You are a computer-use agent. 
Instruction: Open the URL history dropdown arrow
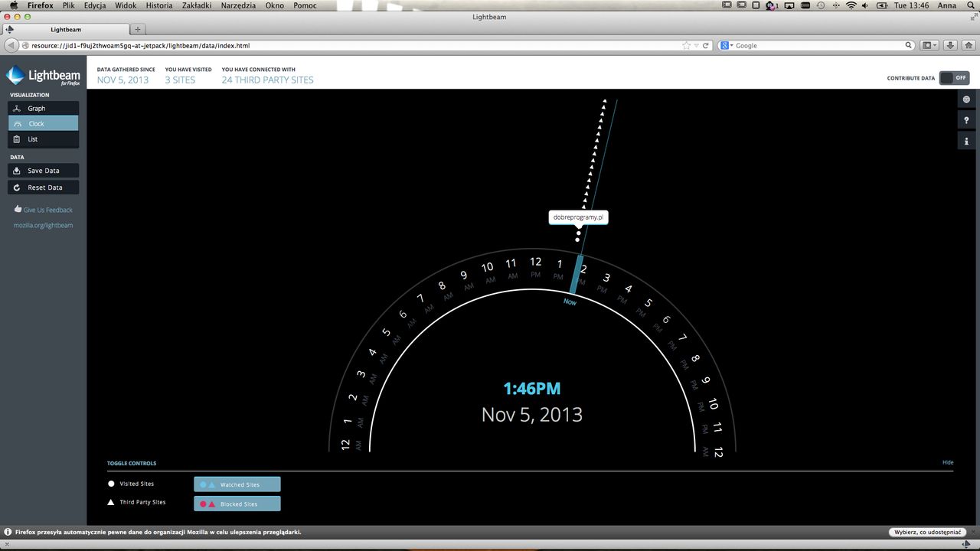696,45
